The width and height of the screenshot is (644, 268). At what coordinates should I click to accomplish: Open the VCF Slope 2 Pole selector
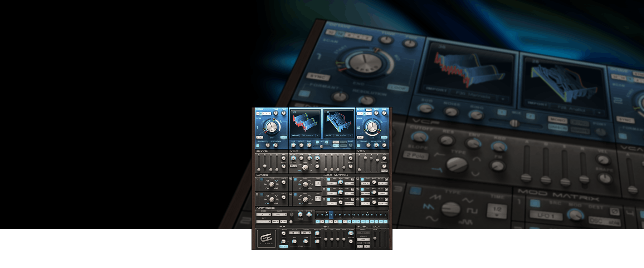(x=293, y=166)
